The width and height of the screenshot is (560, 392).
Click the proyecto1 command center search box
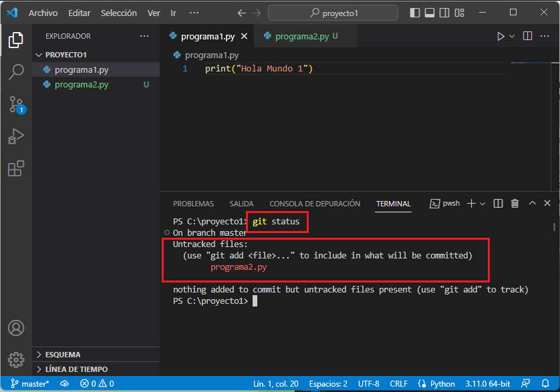click(x=333, y=13)
